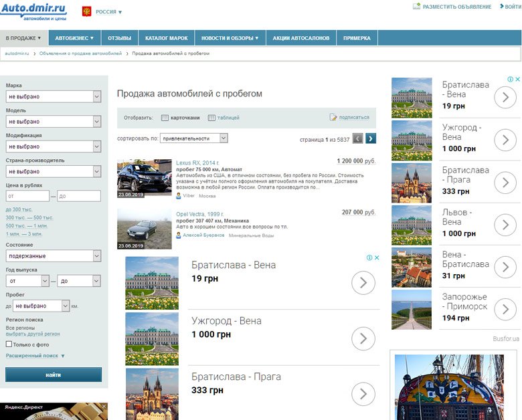
Task: Toggle the 'Только с фото' checkbox
Action: (9, 344)
